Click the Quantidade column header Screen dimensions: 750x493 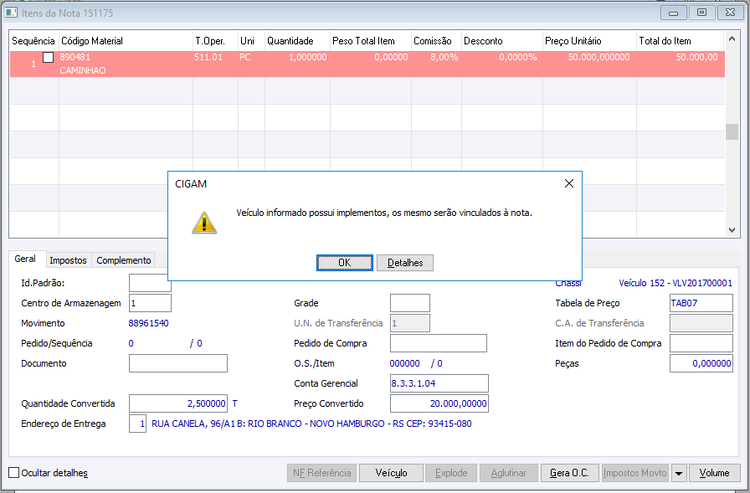tap(298, 41)
